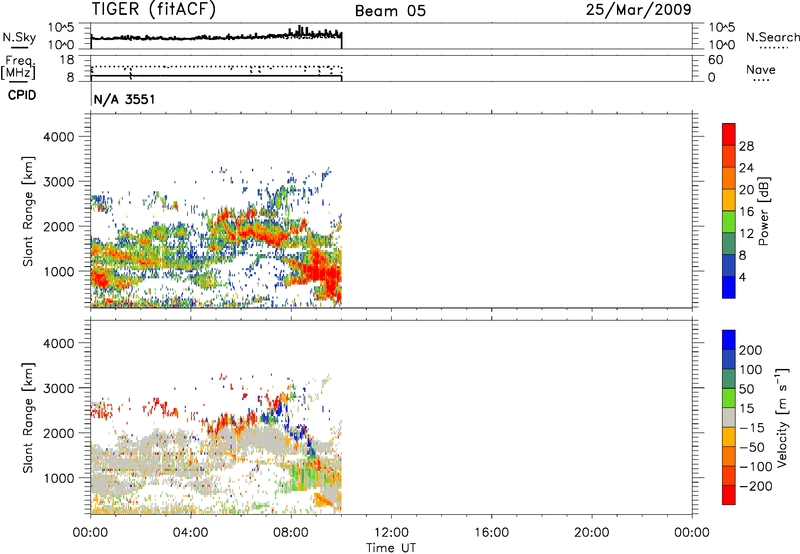Click the -50 value on velocity scale

(752, 447)
